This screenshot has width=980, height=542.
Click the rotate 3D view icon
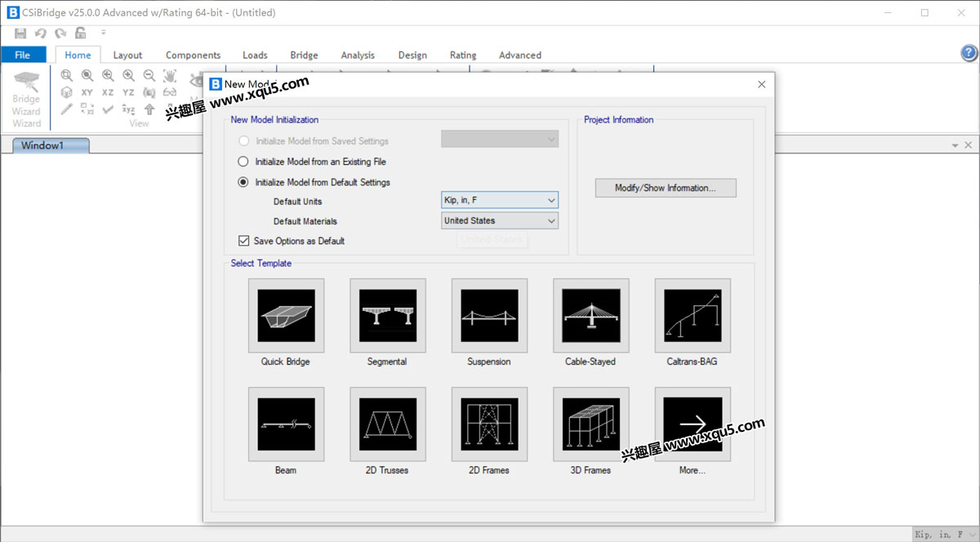point(149,92)
